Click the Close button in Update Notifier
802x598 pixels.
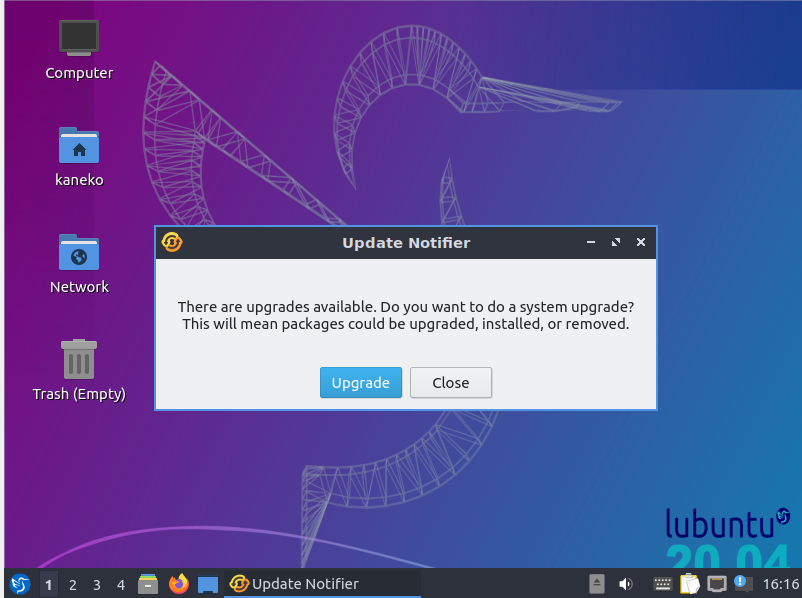pos(451,383)
